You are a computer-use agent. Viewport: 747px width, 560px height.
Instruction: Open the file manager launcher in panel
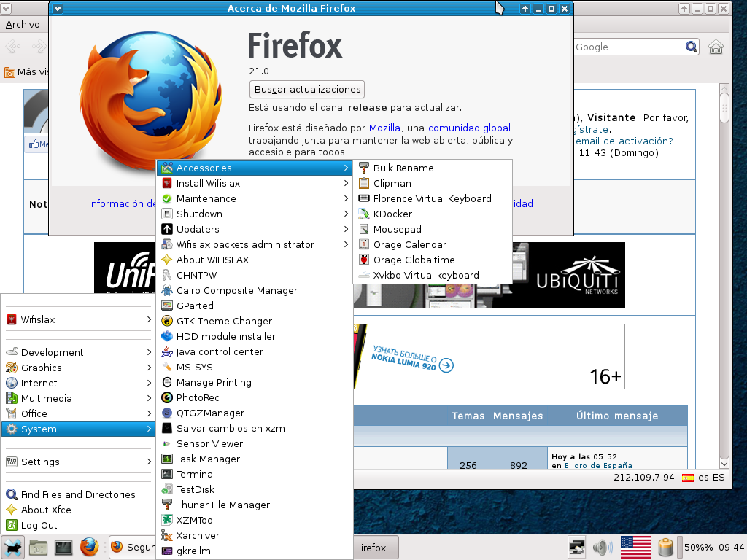click(38, 548)
